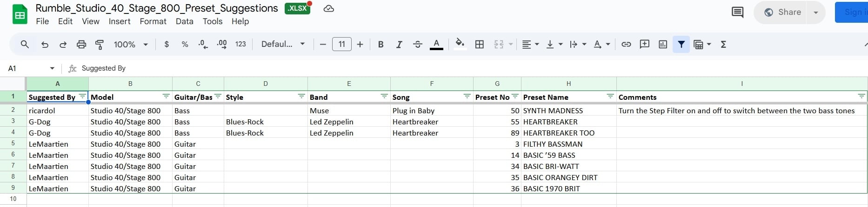This screenshot has width=868, height=207.
Task: Select row 5 header
Action: [13, 143]
